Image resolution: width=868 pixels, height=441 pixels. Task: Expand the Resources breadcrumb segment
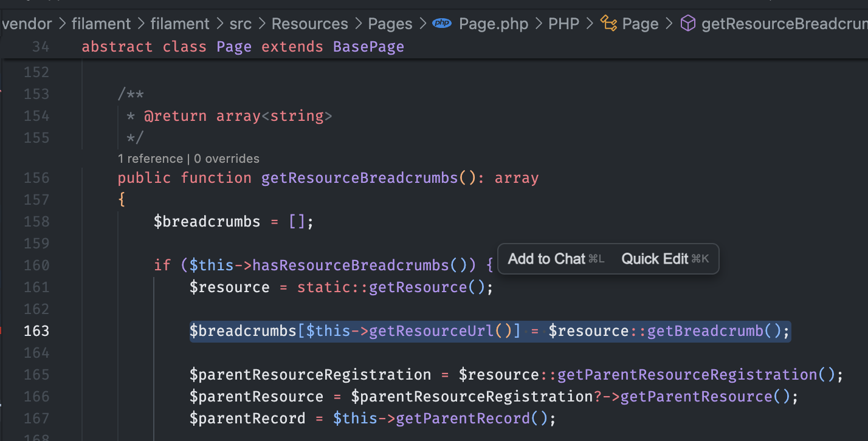point(309,24)
